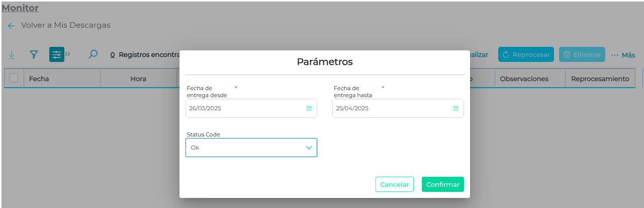Open calendar for Fecha de entrega hasta
Screen dimensions: 644x208
pos(455,108)
